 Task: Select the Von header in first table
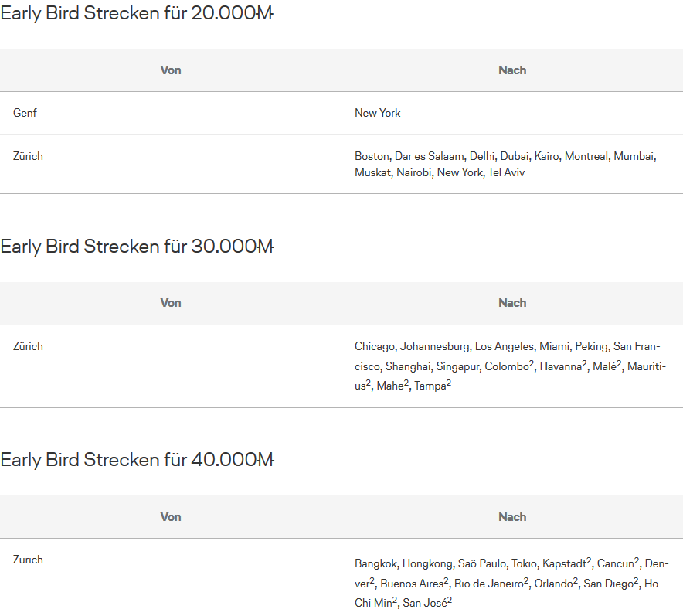point(171,70)
